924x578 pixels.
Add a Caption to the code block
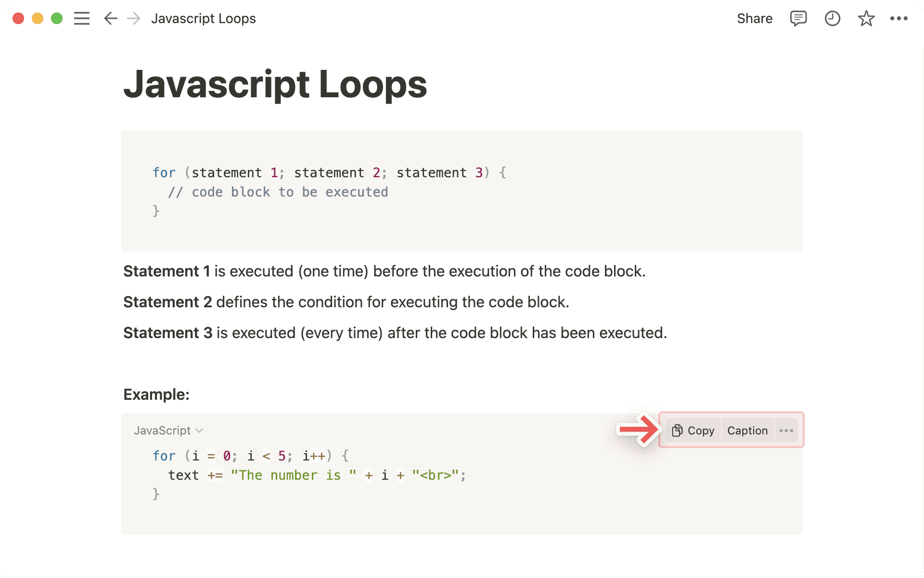click(747, 430)
